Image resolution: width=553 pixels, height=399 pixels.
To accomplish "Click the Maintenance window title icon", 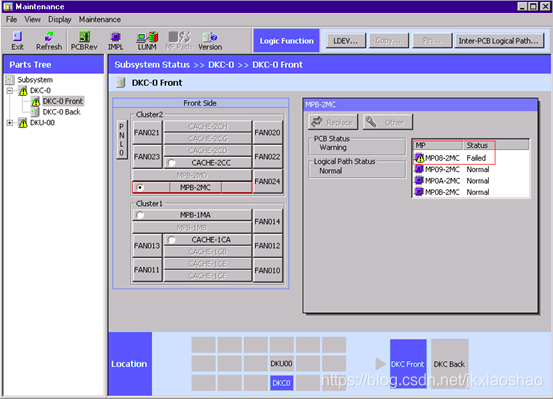I will 8,6.
